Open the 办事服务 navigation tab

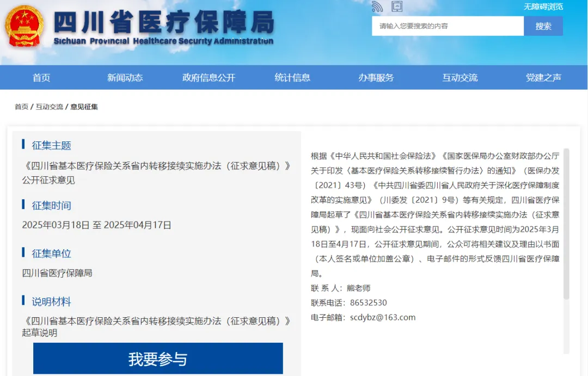376,78
